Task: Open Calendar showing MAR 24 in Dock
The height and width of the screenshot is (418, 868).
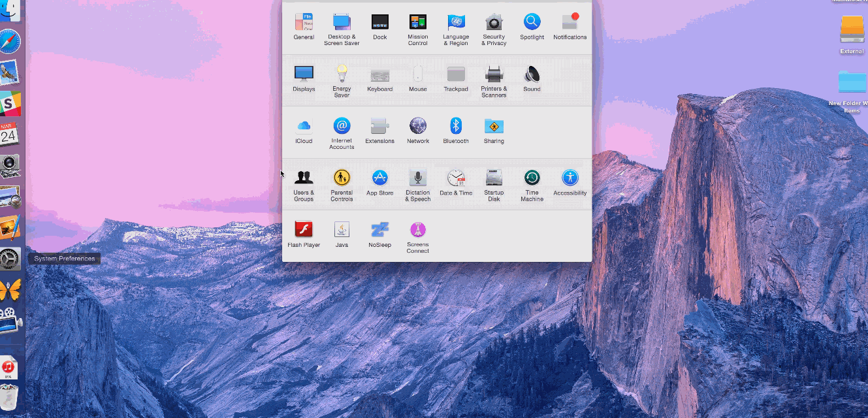Action: coord(10,135)
